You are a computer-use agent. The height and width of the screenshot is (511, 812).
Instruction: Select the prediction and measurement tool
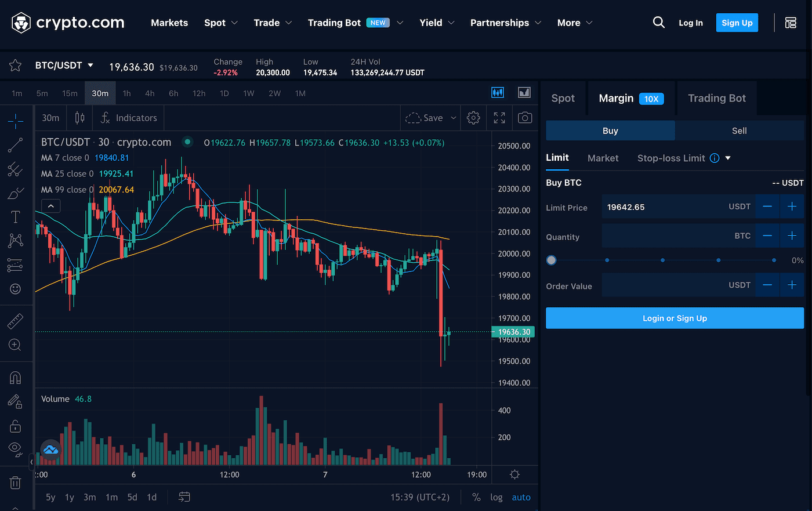[x=16, y=265]
